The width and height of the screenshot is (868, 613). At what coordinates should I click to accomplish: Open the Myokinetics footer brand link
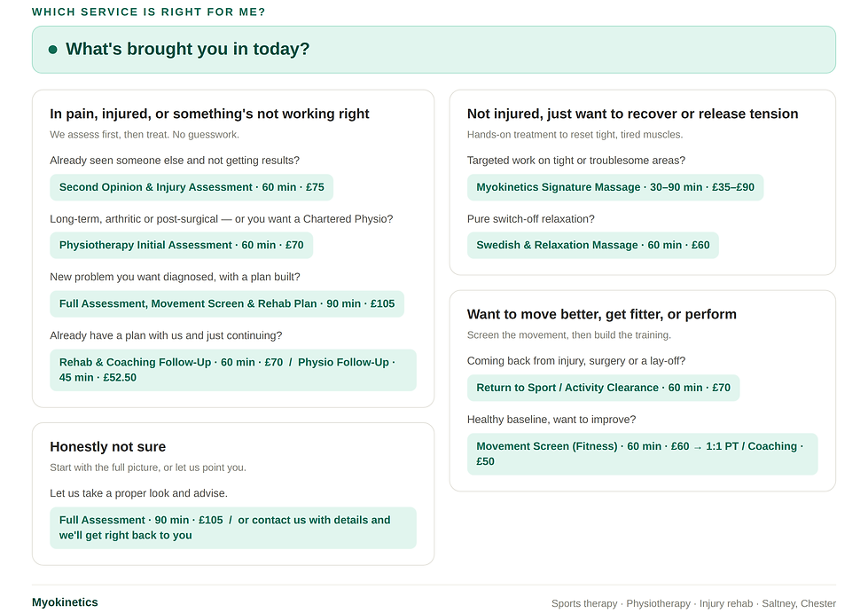coord(65,602)
